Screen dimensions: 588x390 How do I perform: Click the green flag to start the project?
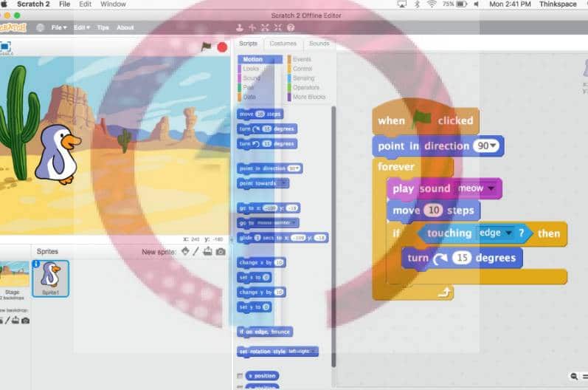click(207, 47)
